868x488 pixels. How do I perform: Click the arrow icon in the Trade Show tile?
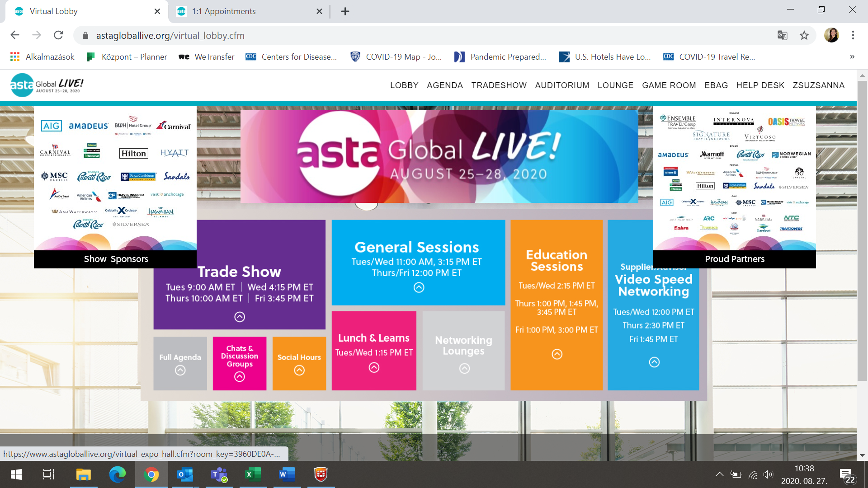(240, 317)
